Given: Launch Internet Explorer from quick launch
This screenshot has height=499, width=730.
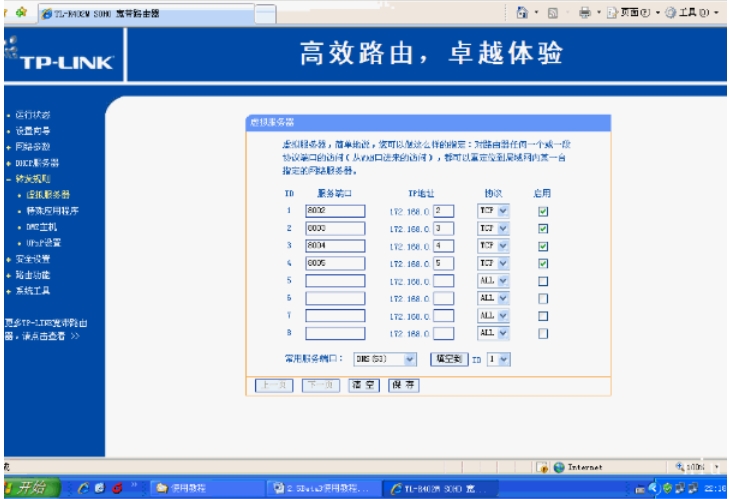Looking at the screenshot, I should (x=83, y=488).
